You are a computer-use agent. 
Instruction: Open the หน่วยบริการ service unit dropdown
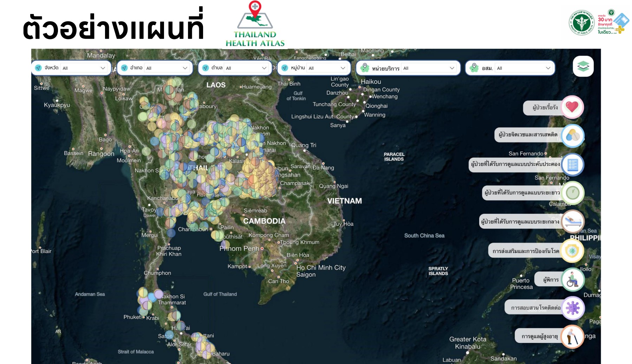(408, 68)
